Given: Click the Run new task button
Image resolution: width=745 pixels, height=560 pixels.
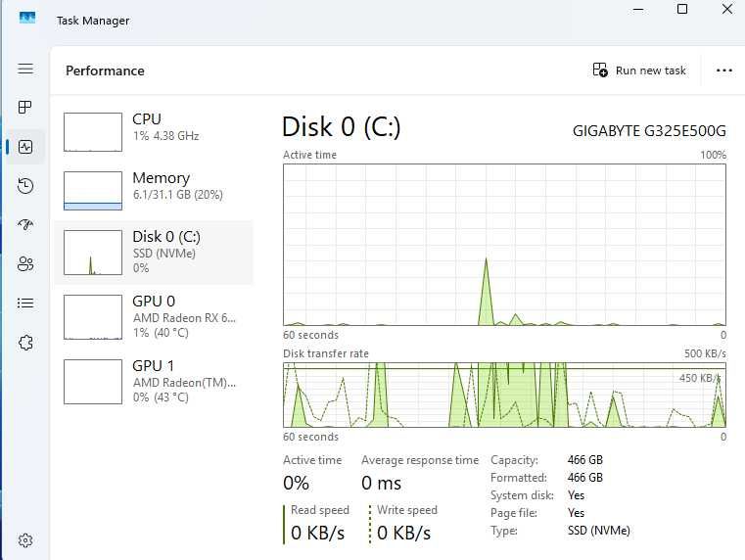Looking at the screenshot, I should [x=640, y=70].
